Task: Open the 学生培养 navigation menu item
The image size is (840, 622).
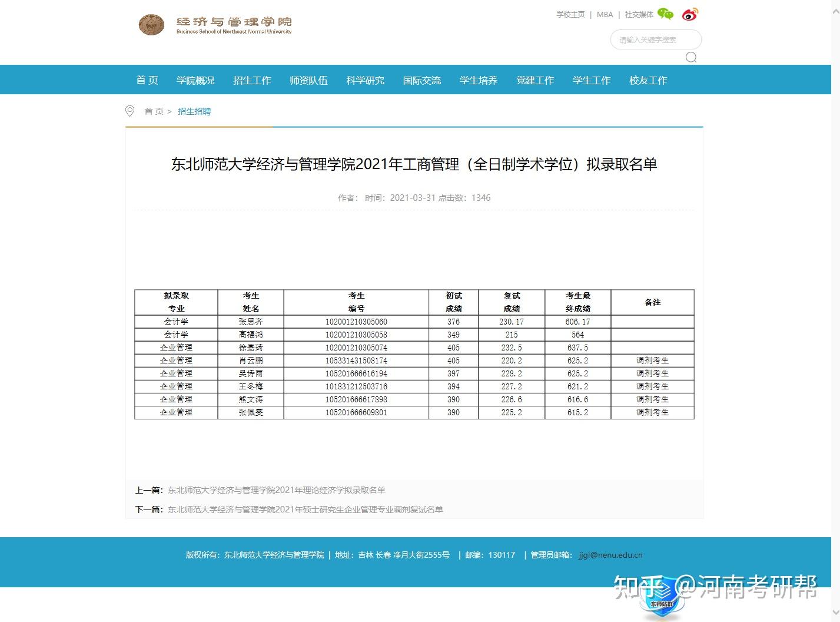Action: tap(479, 80)
